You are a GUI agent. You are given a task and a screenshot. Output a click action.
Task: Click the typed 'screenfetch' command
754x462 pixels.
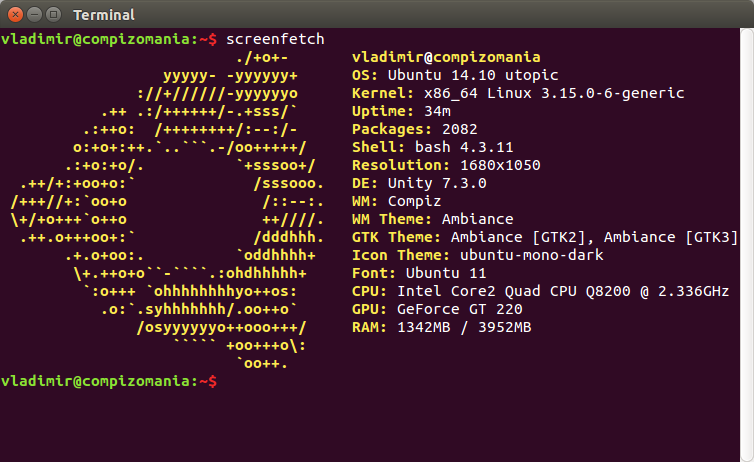coord(275,39)
